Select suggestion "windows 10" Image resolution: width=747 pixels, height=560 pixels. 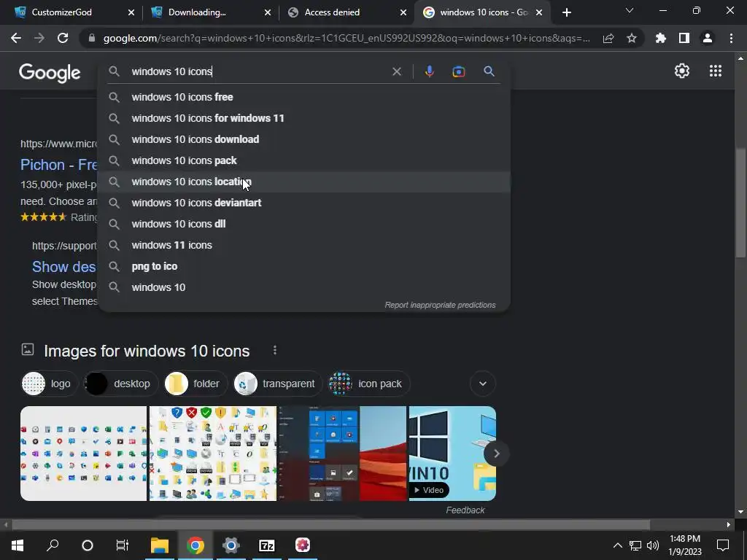[x=304, y=287]
